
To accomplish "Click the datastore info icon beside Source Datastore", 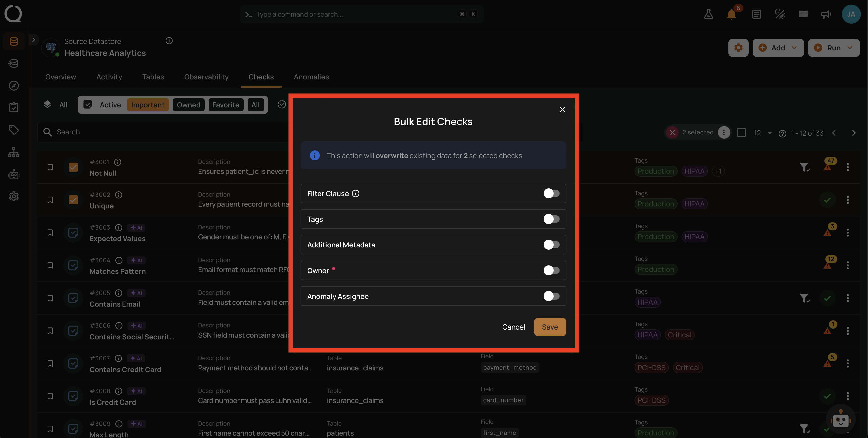I will pyautogui.click(x=169, y=41).
